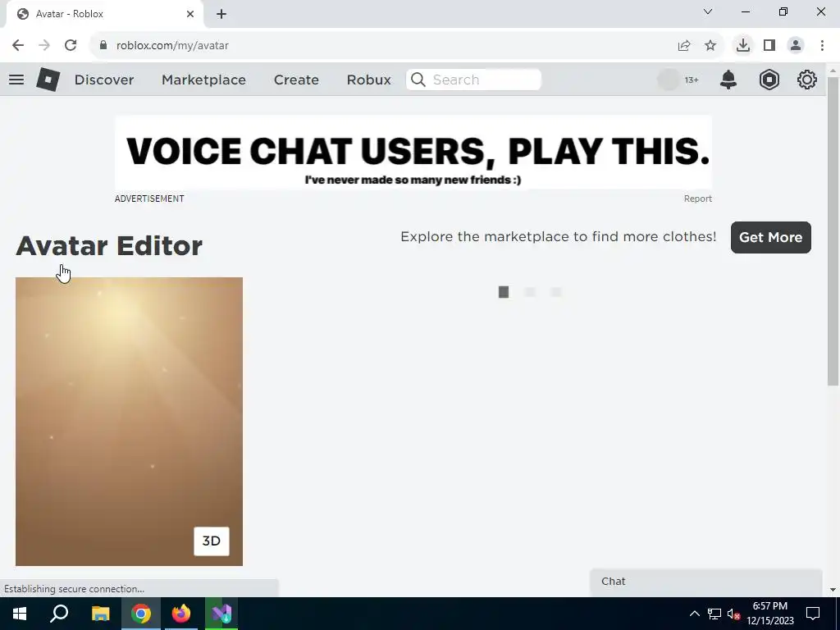Open Visual Studio taskbar icon
840x630 pixels.
click(221, 614)
